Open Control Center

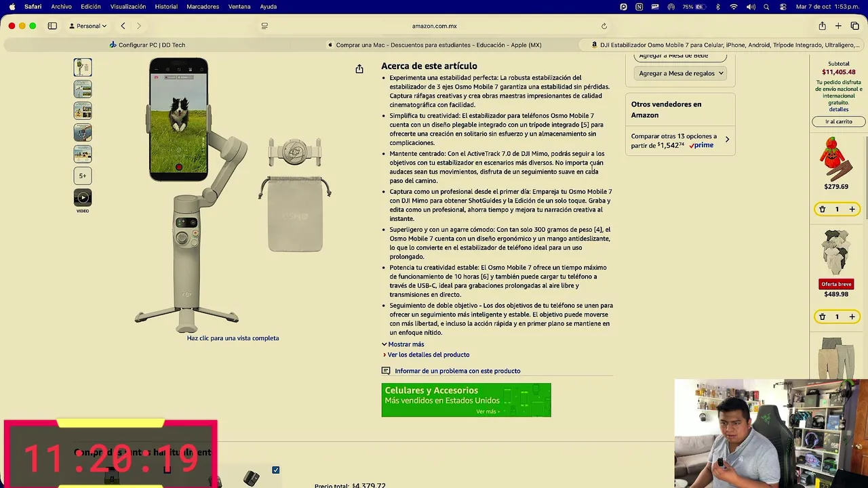pos(783,7)
